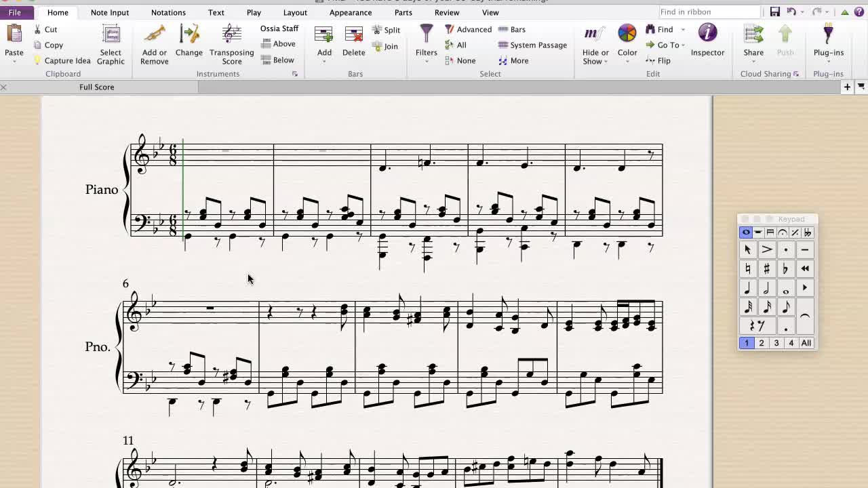Click the Undo arrow icon
The image size is (868, 488).
tap(791, 12)
